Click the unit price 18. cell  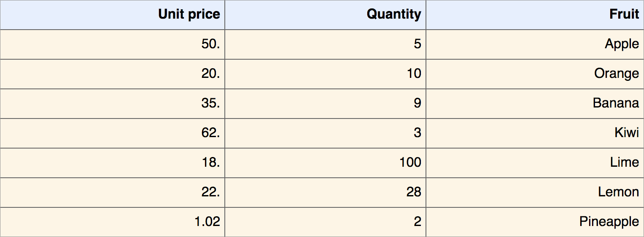click(x=210, y=163)
